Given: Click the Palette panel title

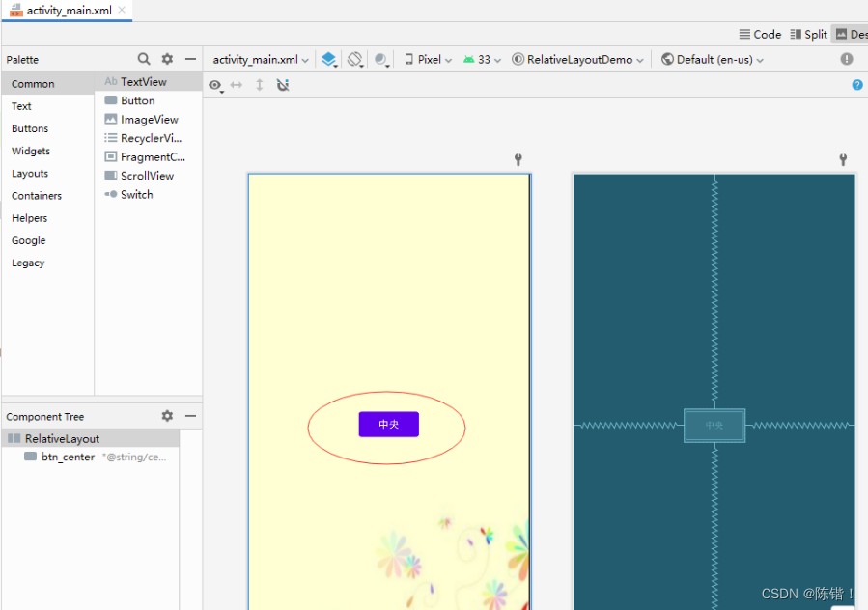Looking at the screenshot, I should [x=22, y=59].
